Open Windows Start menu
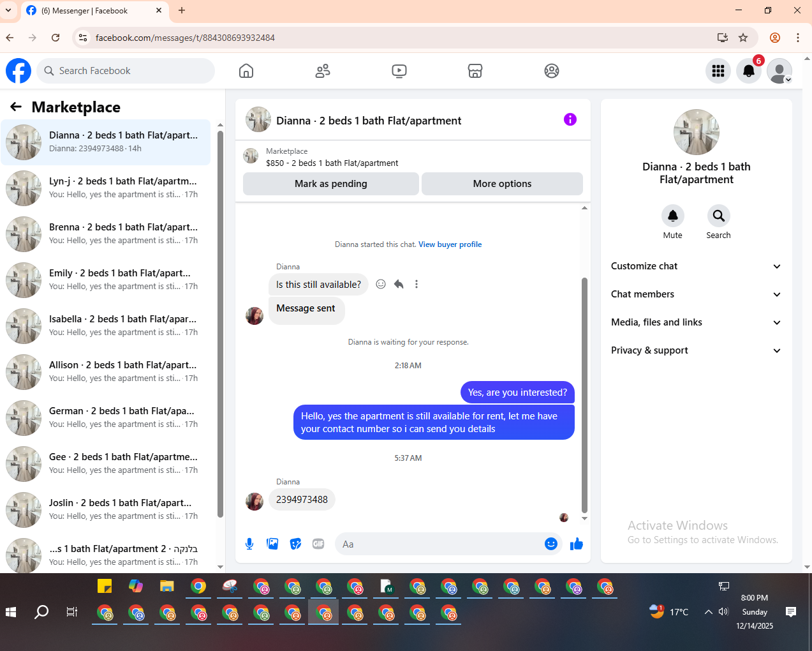 (x=11, y=612)
